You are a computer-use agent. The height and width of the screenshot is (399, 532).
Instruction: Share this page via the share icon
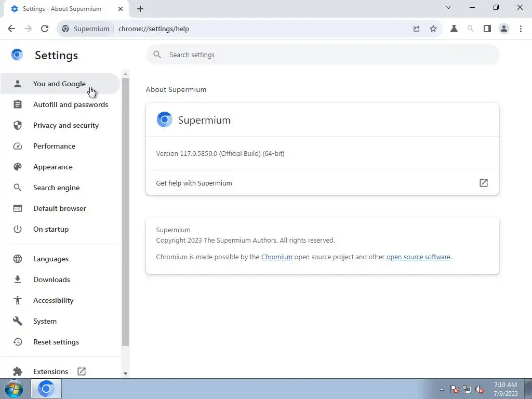coord(416,29)
